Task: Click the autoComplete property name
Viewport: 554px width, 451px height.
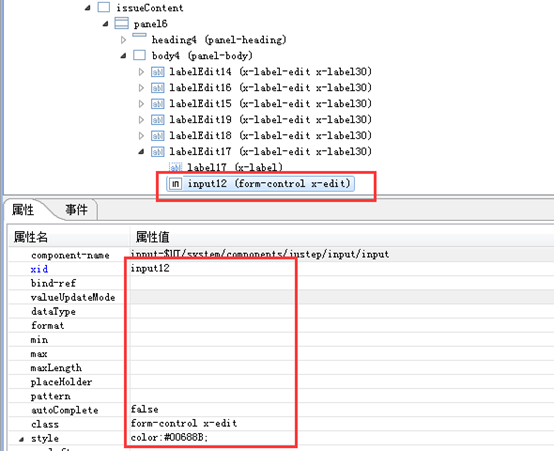Action: 65,410
